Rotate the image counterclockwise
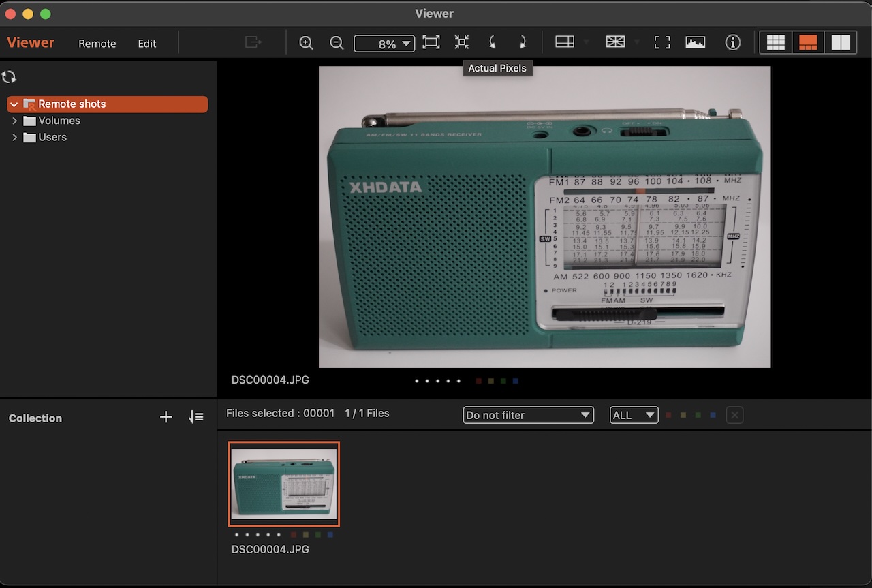Image resolution: width=872 pixels, height=588 pixels. click(x=492, y=42)
